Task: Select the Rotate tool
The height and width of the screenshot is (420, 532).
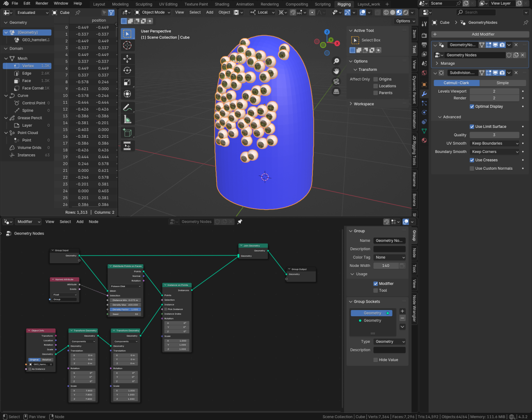Action: pyautogui.click(x=128, y=70)
